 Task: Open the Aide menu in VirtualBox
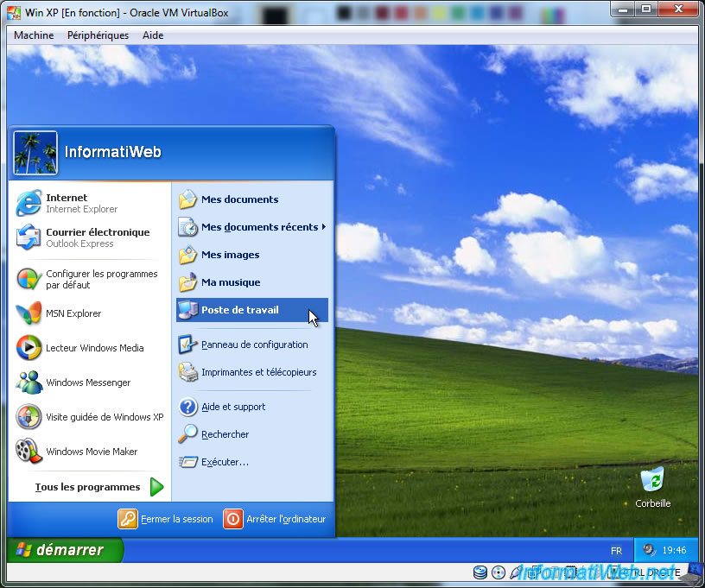[153, 35]
